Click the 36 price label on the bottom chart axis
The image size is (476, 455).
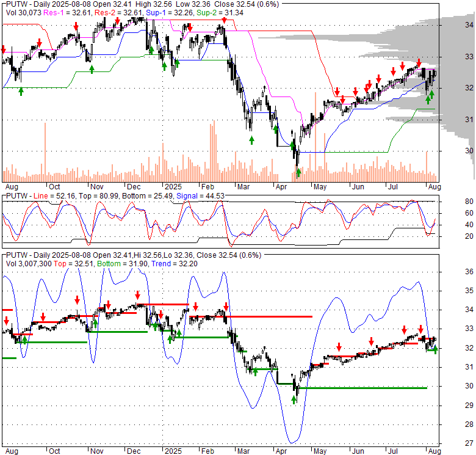point(469,272)
